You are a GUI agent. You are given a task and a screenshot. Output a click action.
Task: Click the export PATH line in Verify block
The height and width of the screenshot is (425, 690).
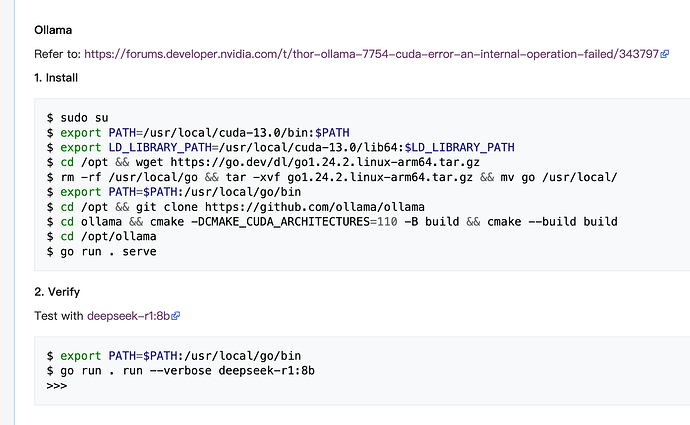(x=174, y=356)
